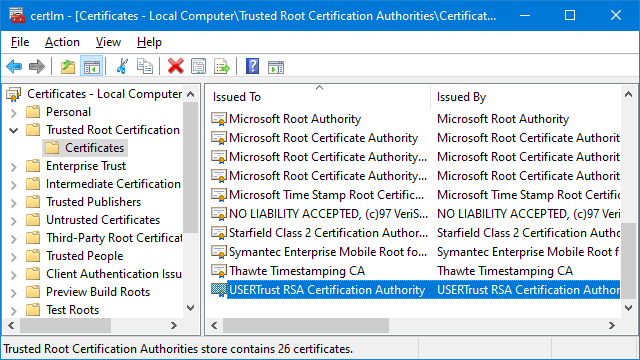The width and height of the screenshot is (640, 360).
Task: Click the Test Roots folder icon
Action: [x=33, y=310]
